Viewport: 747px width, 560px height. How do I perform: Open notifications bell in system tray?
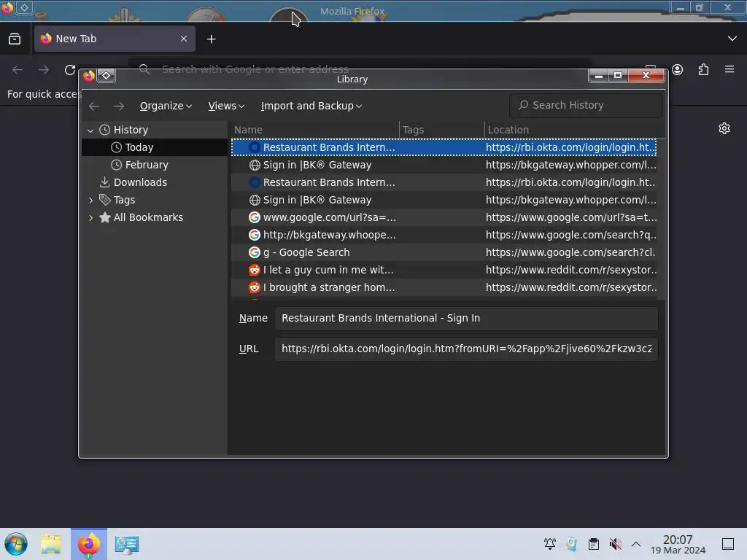tap(550, 544)
